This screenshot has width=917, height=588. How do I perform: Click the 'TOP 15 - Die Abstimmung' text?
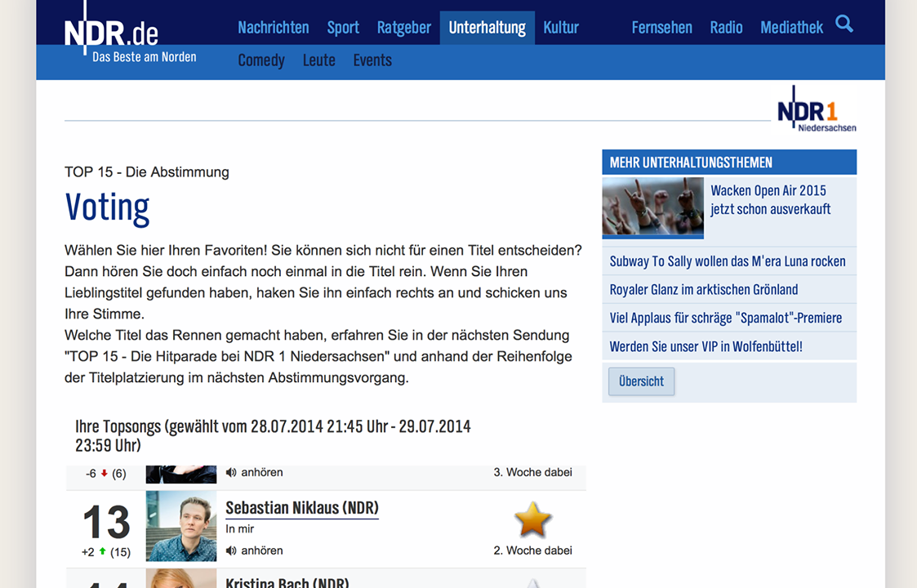pos(147,172)
